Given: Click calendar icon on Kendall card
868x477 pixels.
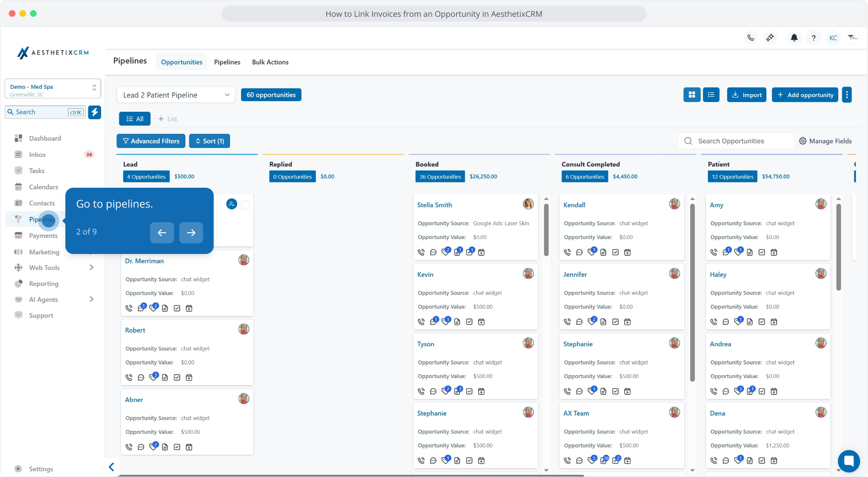Looking at the screenshot, I should click(x=627, y=252).
